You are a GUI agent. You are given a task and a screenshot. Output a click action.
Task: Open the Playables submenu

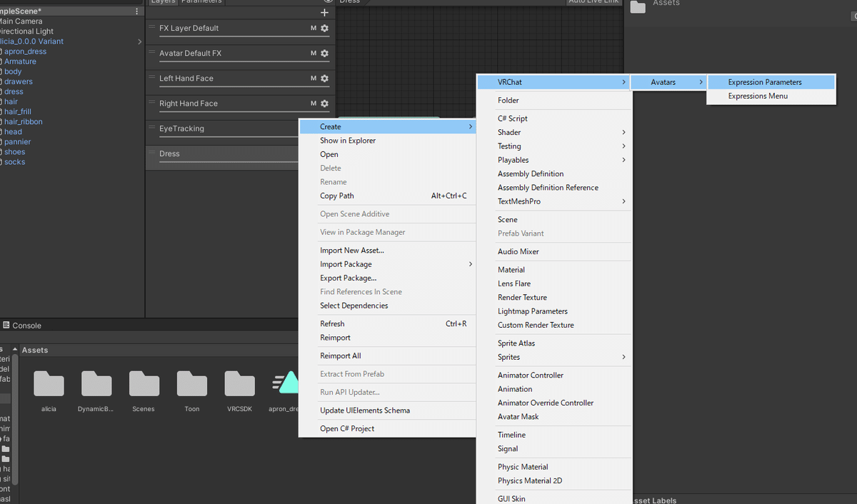point(554,160)
